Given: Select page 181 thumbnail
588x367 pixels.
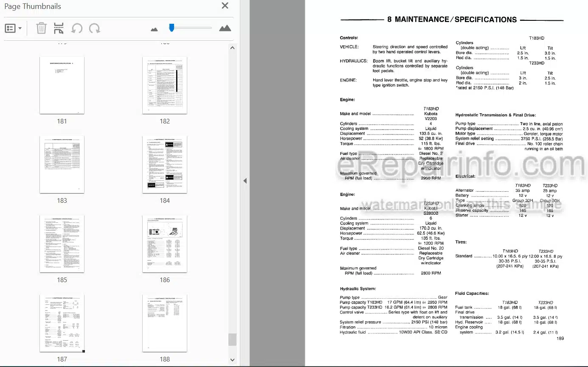Looking at the screenshot, I should coord(62,85).
